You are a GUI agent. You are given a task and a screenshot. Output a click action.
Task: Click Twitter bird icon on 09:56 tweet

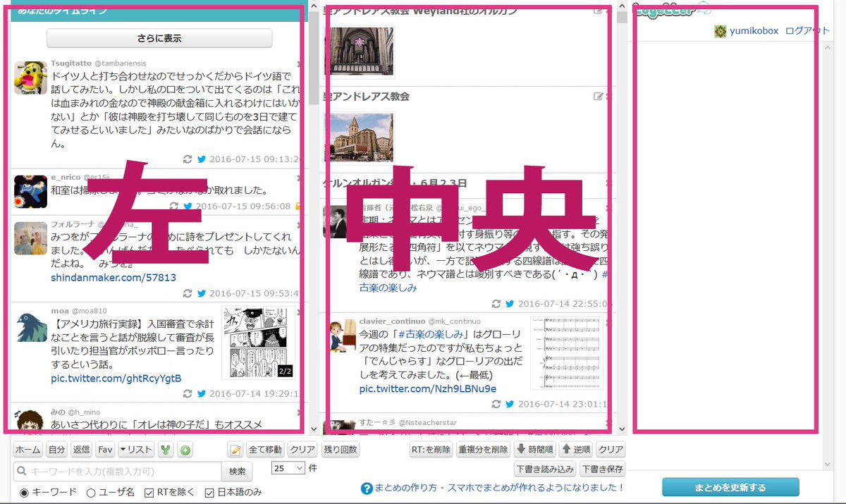188,207
